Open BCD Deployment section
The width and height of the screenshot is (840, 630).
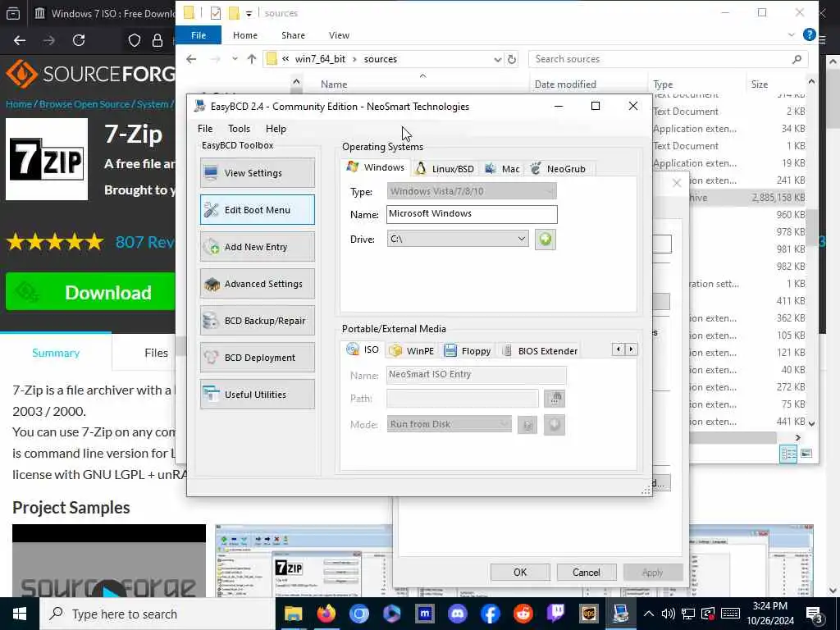pyautogui.click(x=257, y=358)
